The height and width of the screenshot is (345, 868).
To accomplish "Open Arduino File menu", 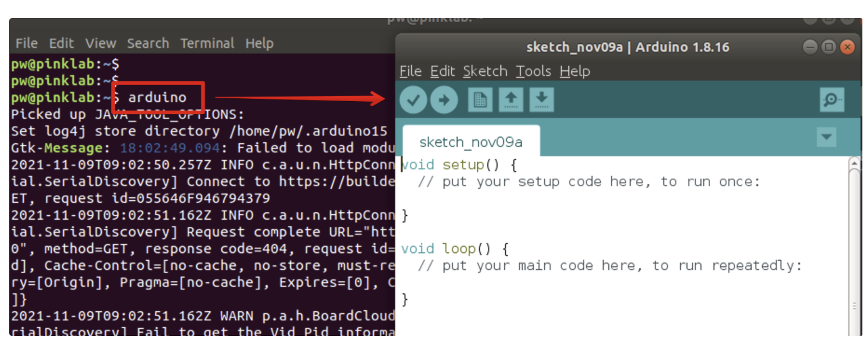I will (410, 71).
